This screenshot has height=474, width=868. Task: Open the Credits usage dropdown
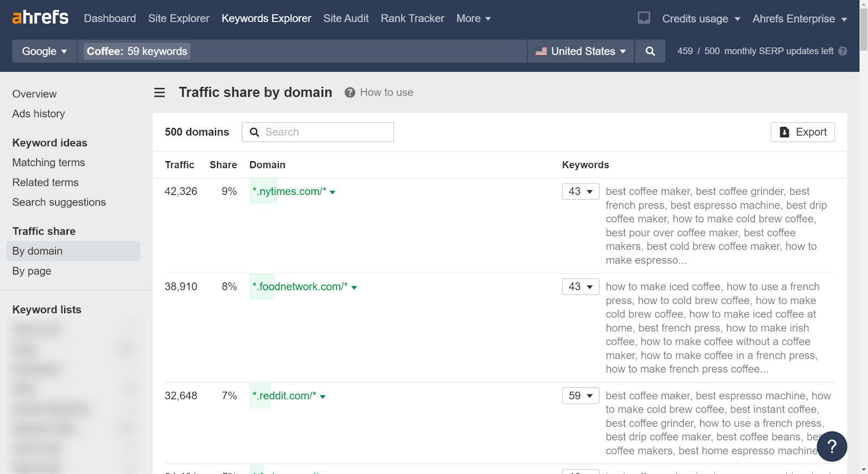(701, 19)
